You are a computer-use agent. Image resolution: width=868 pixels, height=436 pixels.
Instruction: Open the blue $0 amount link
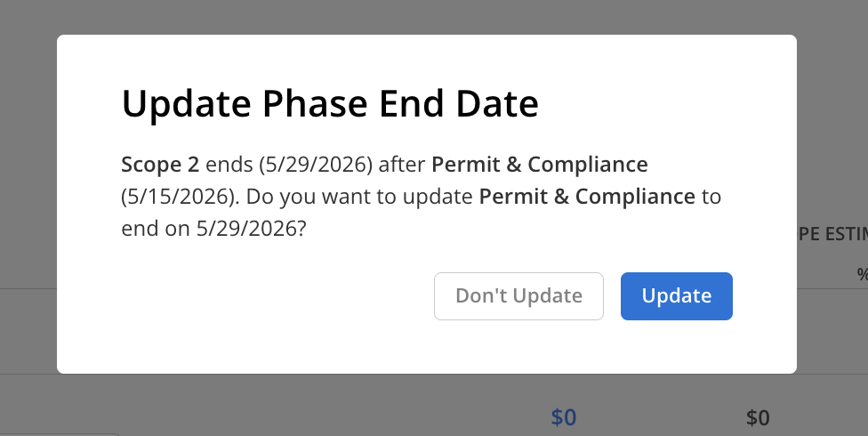tap(564, 417)
